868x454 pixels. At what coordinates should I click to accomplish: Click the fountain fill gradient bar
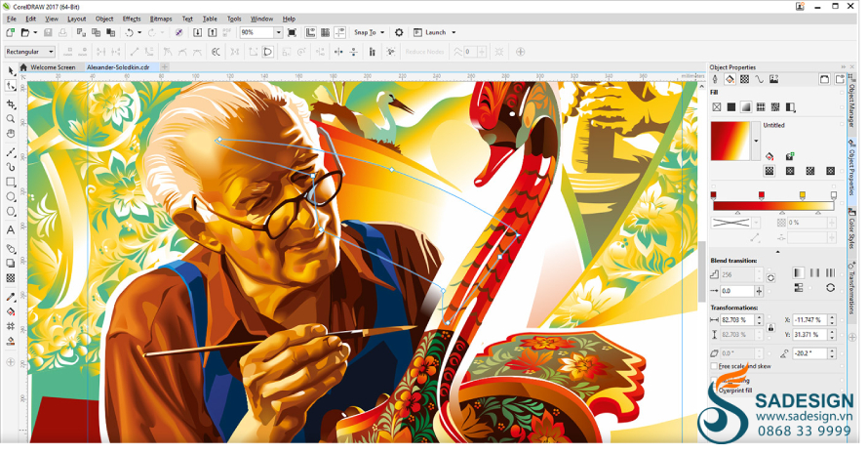pos(773,206)
